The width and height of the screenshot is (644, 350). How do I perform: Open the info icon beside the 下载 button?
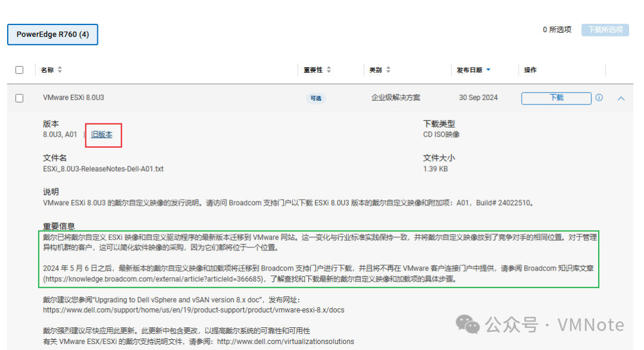pyautogui.click(x=599, y=98)
